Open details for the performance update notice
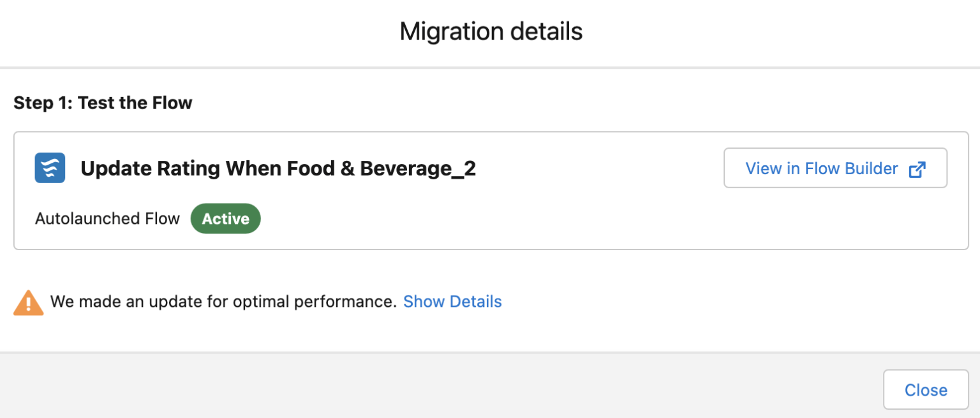This screenshot has width=980, height=418. [452, 301]
